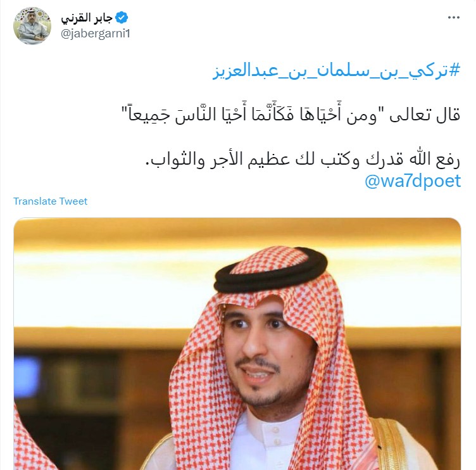476x470 pixels.
Task: Open the تركي_بن_سلمان_بن_عبدالعزيز hashtag
Action: click(336, 72)
